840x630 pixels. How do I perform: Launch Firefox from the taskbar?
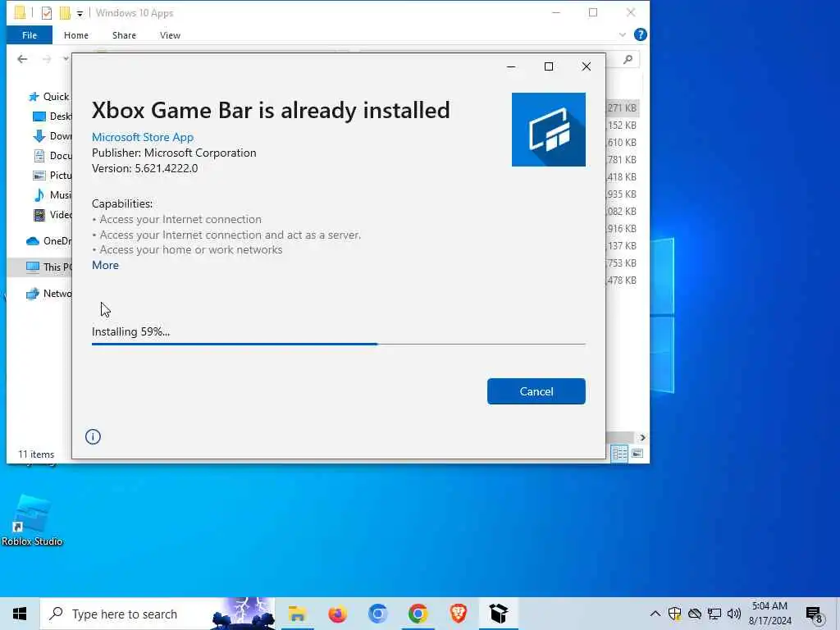click(x=337, y=614)
